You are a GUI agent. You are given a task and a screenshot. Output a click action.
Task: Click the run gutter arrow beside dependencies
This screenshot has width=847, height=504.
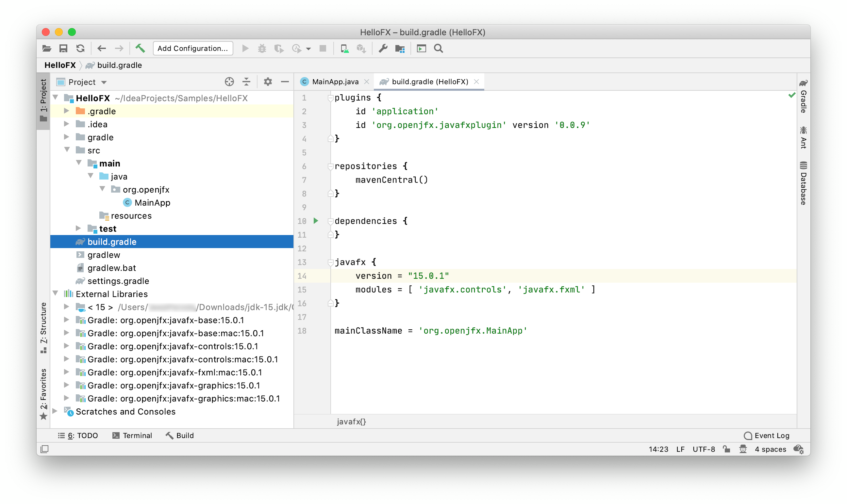(316, 221)
